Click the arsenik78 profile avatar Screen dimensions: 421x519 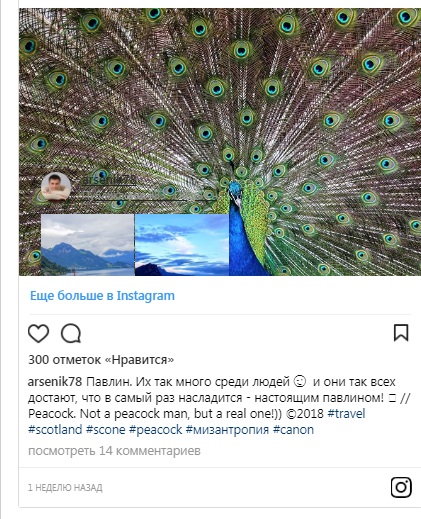56,187
